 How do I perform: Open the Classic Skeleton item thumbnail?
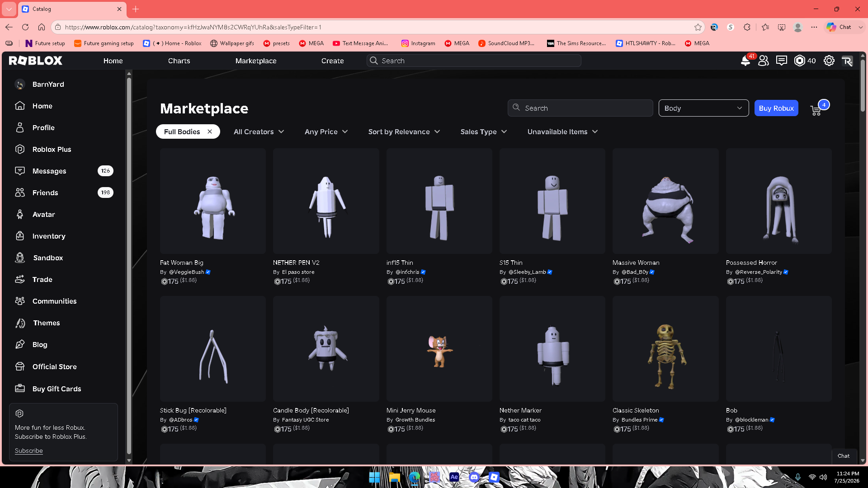point(665,349)
